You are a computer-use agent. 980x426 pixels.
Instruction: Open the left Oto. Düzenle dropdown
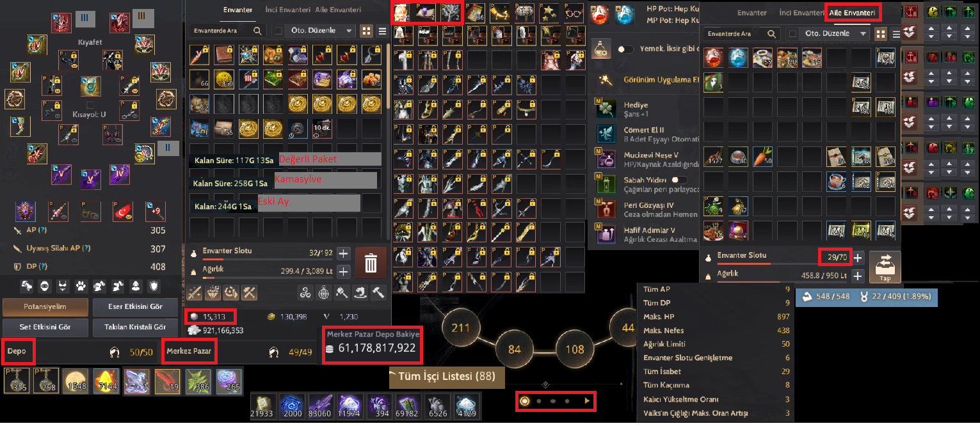click(321, 31)
